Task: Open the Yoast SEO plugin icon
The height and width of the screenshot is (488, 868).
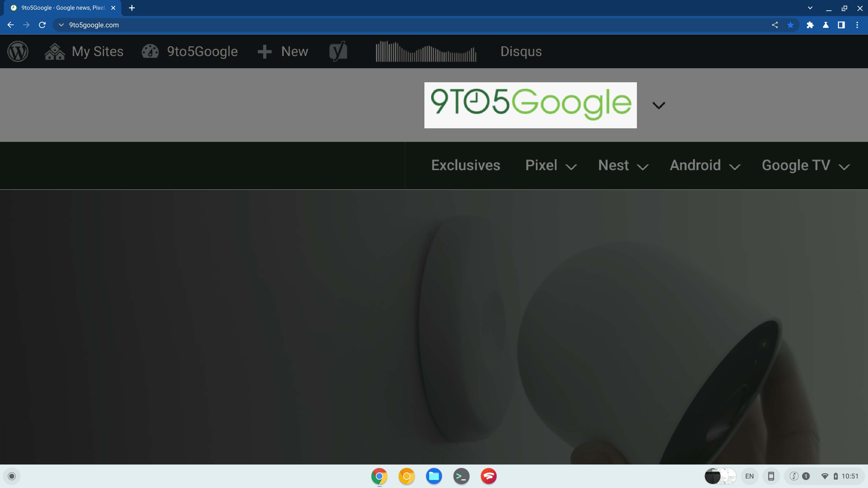Action: 338,51
